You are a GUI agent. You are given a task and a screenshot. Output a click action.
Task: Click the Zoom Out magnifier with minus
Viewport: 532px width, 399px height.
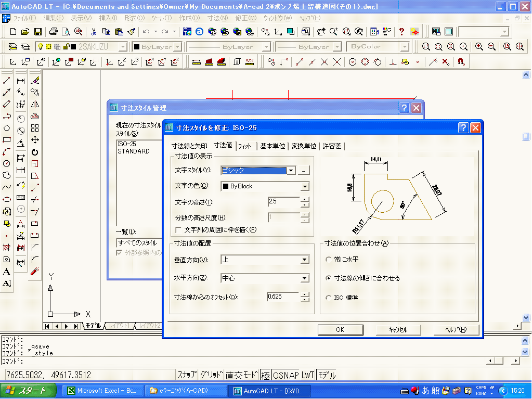pyautogui.click(x=491, y=46)
